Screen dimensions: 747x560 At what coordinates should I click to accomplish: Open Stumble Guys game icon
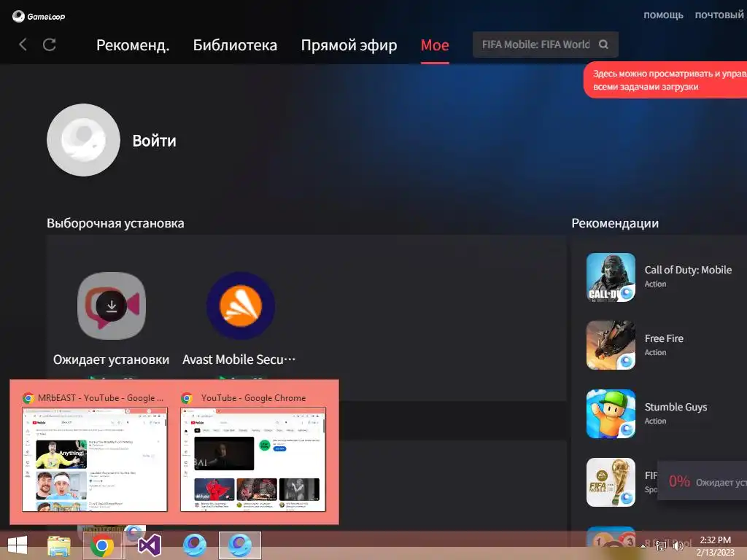click(611, 414)
